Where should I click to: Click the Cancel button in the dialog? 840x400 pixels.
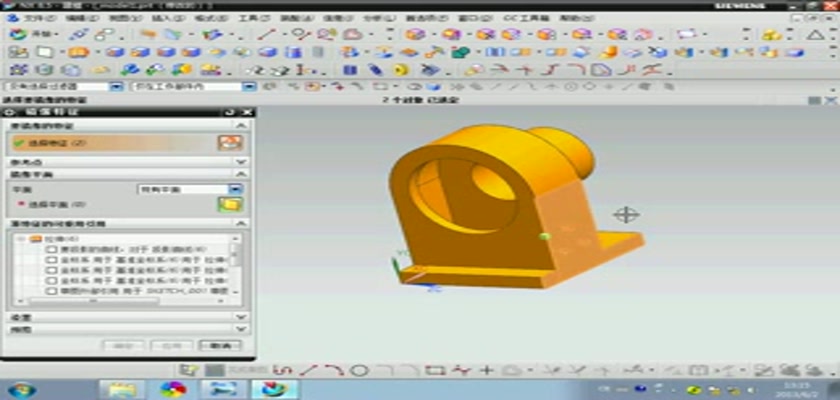[x=220, y=345]
